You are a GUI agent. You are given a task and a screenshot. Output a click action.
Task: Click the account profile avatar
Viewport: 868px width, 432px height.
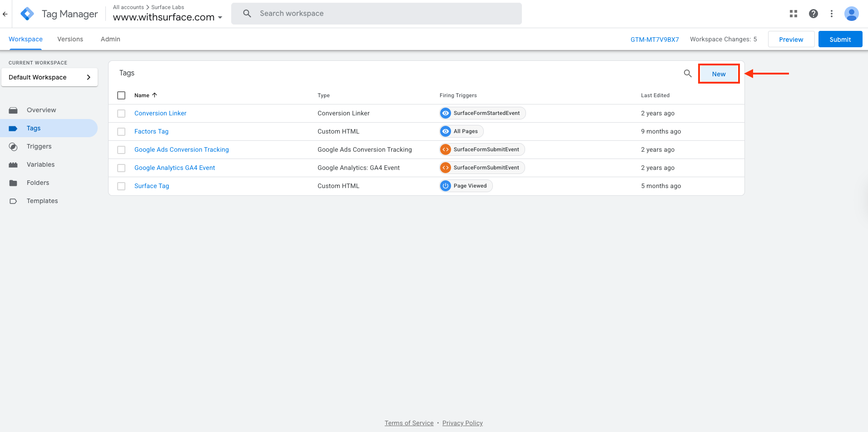(x=852, y=14)
